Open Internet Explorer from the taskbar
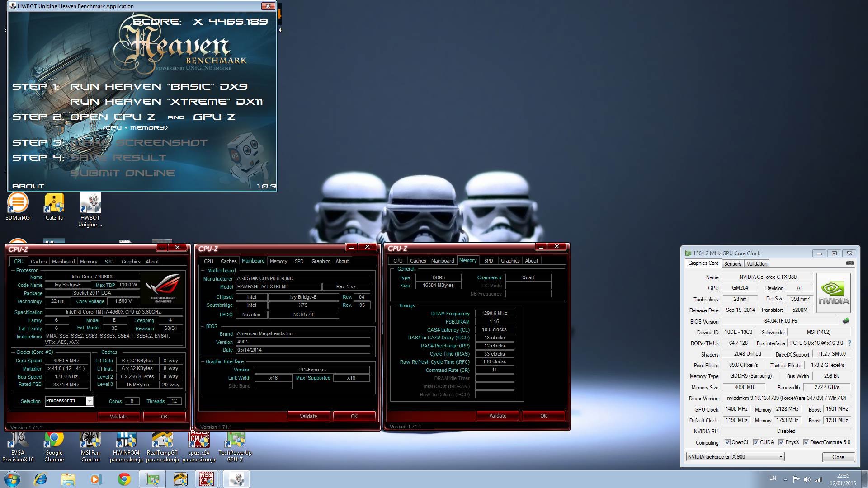The height and width of the screenshot is (488, 868). [41, 479]
